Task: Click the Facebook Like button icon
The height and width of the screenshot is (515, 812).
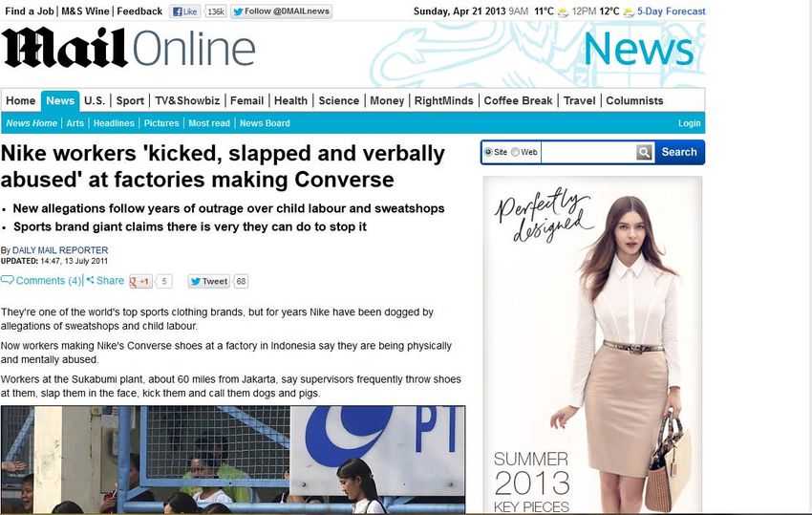Action: pos(185,11)
